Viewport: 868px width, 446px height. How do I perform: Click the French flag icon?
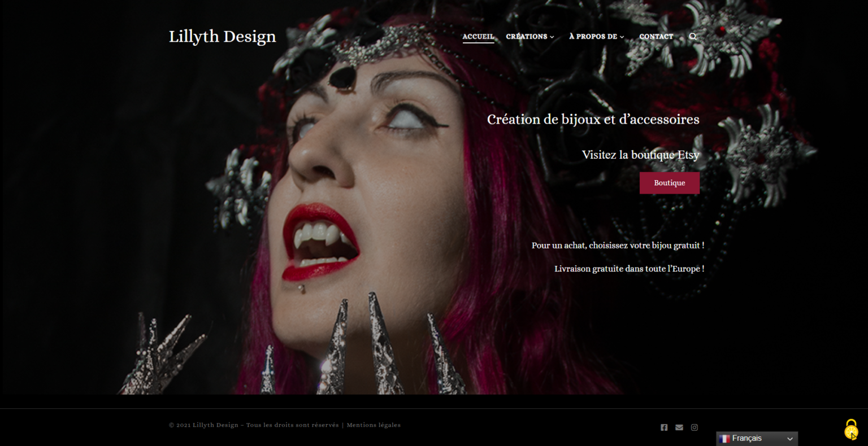725,438
